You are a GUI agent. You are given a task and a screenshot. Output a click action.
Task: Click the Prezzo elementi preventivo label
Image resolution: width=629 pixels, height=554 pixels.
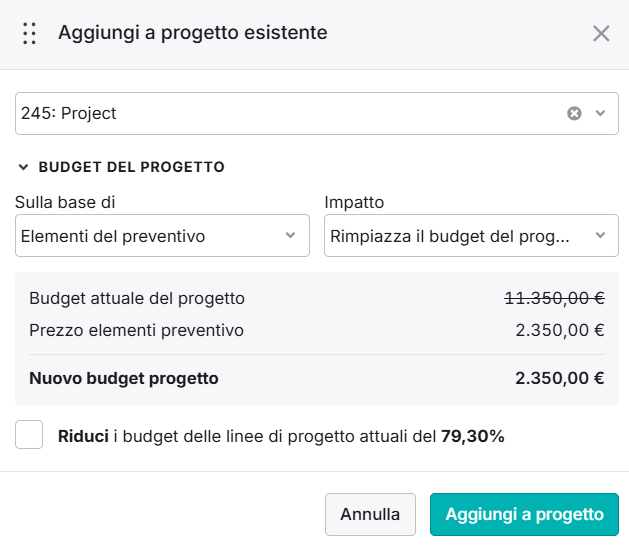[x=136, y=331]
